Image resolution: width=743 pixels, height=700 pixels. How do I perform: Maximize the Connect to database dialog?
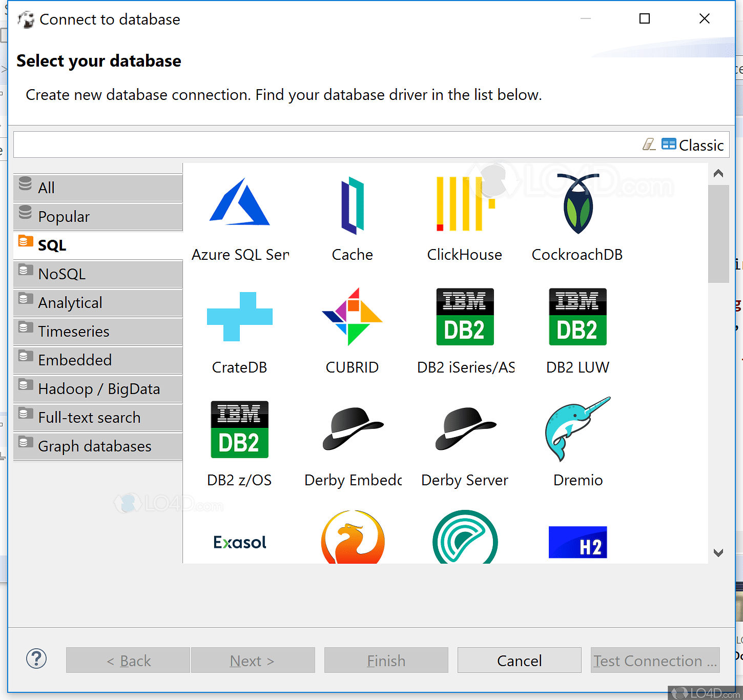645,19
